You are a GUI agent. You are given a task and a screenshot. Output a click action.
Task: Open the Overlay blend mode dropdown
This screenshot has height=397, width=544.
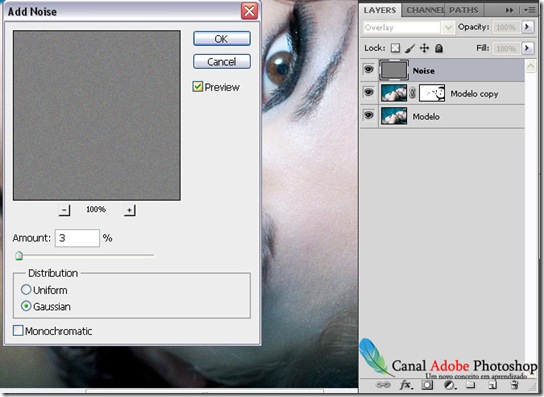(448, 27)
